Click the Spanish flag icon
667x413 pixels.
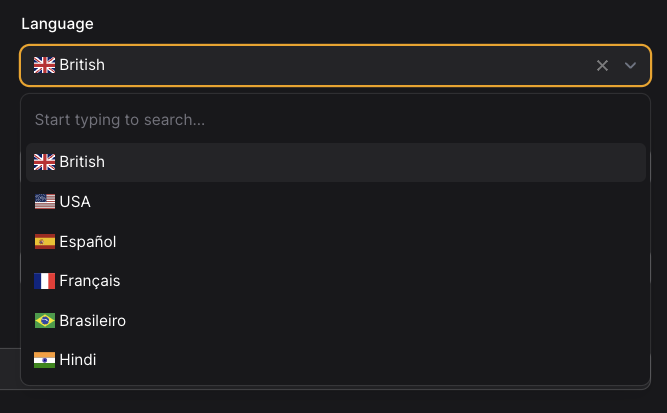[45, 242]
